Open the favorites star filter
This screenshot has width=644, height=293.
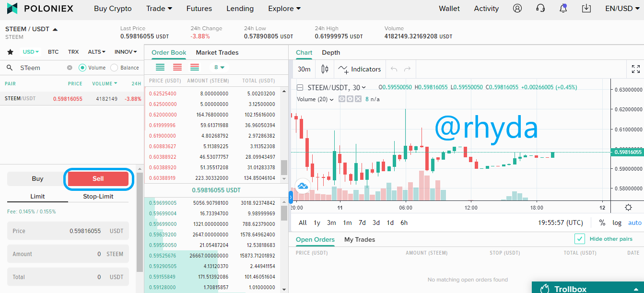click(x=10, y=52)
